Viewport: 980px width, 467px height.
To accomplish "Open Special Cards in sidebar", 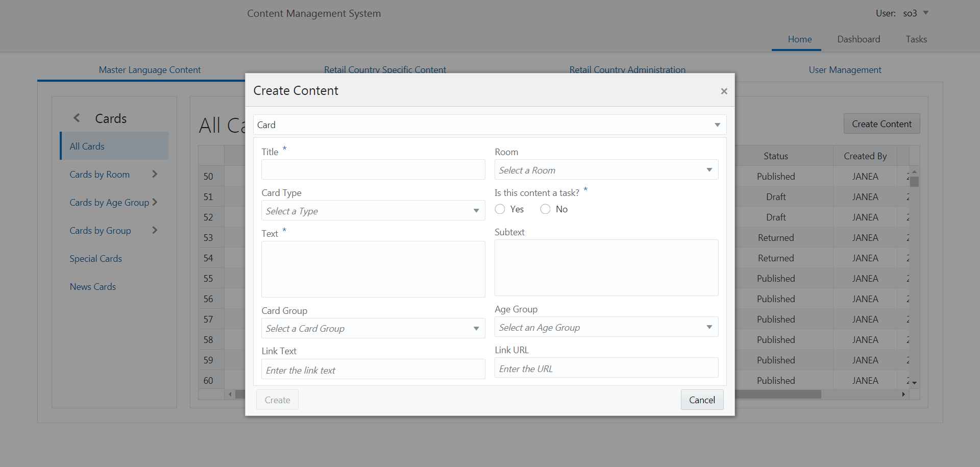I will (x=96, y=259).
